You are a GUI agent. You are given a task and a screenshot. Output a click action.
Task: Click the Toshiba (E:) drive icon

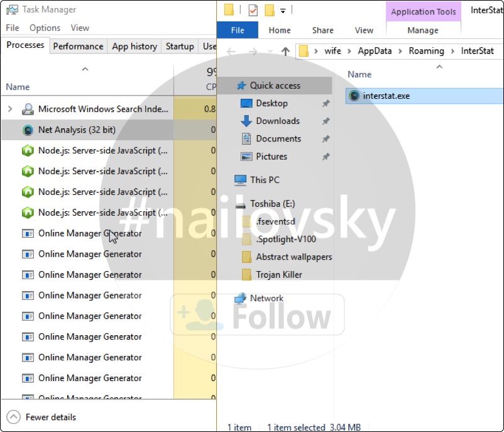pos(240,204)
